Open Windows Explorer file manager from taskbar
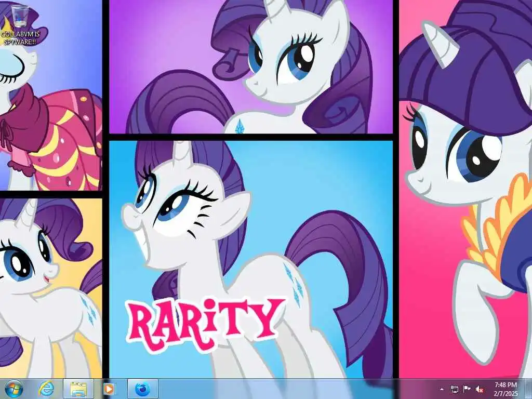532x399 pixels. coord(78,389)
